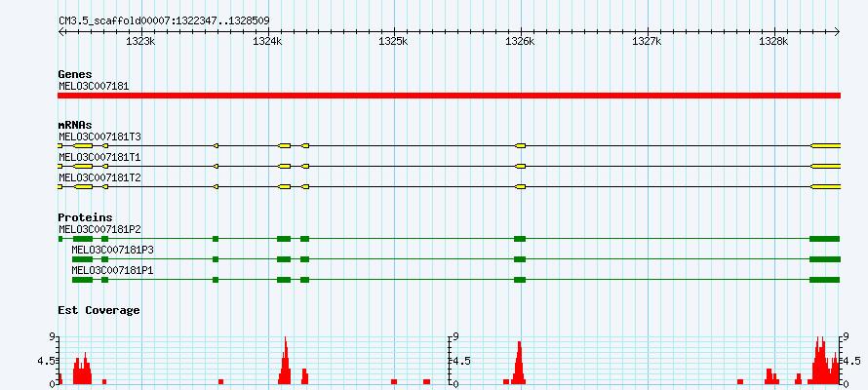Click the long final exon of MELO3C007181T1
This screenshot has height=390, width=868.
(825, 166)
